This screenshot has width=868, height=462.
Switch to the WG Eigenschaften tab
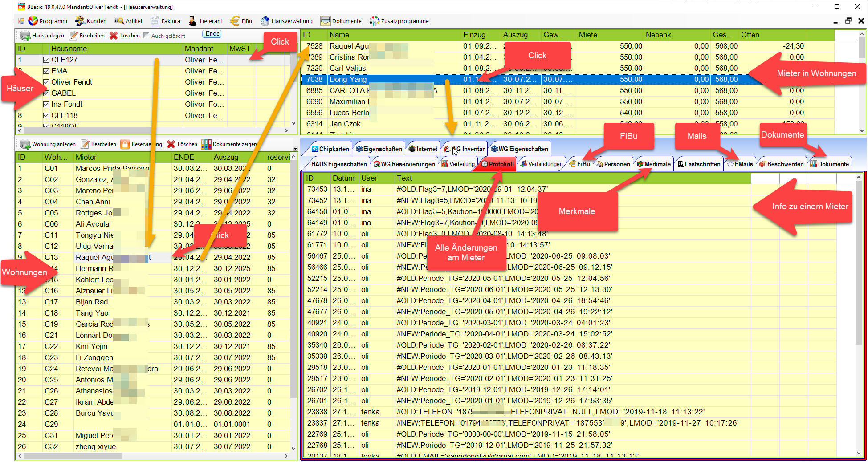click(519, 149)
